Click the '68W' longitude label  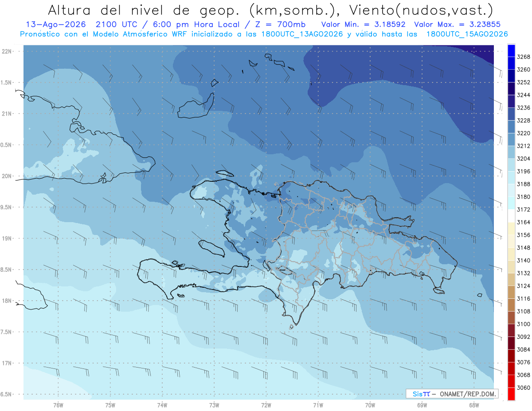point(474,405)
